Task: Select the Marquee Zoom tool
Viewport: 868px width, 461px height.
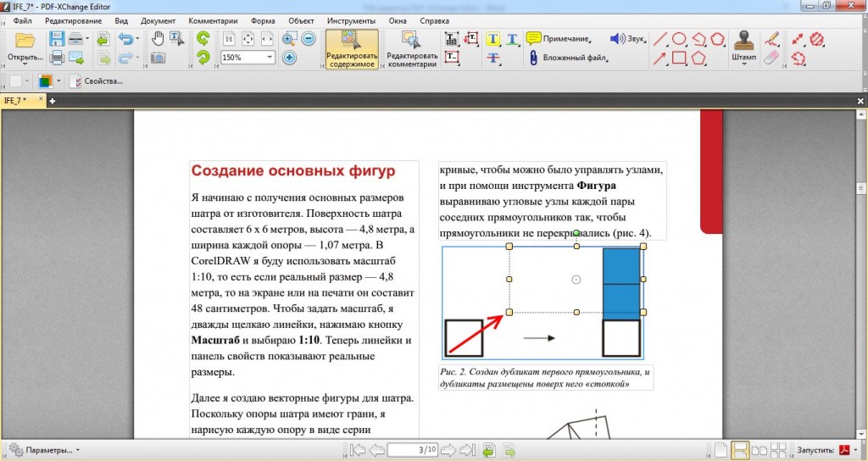Action: coord(290,39)
